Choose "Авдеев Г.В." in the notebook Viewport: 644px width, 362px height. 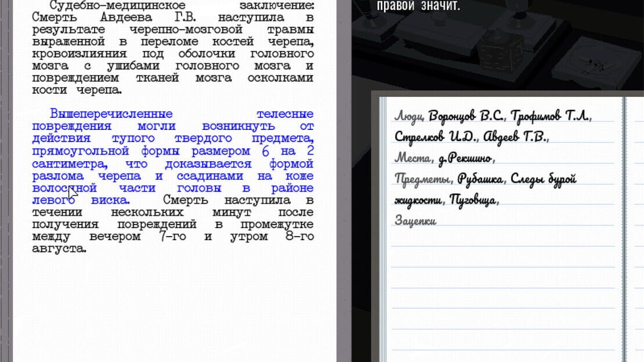click(515, 137)
